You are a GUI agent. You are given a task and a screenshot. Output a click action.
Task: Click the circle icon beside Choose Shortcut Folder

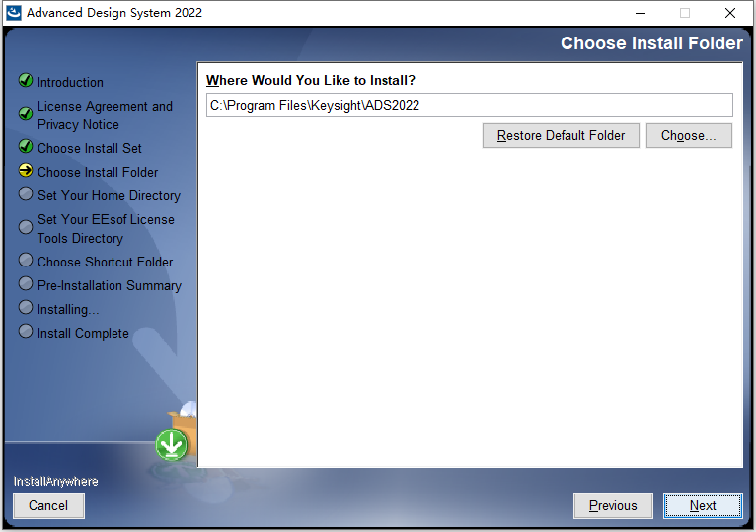point(26,260)
